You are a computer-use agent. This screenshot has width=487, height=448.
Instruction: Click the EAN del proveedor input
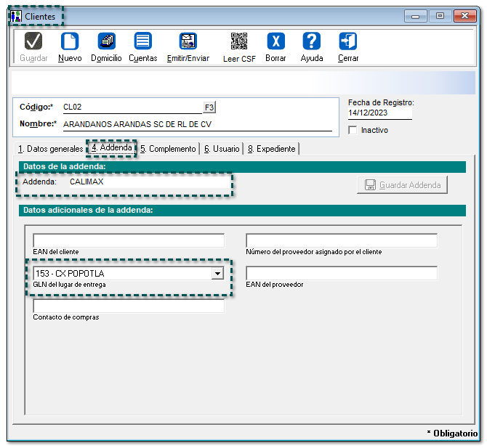(x=342, y=274)
